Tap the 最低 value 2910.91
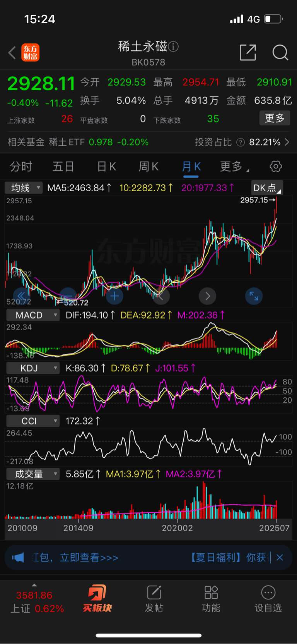Image resolution: width=297 pixels, height=644 pixels. (x=275, y=82)
